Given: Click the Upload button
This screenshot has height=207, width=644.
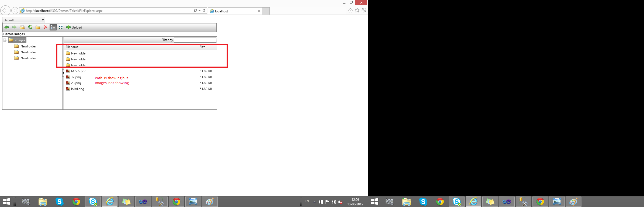Looking at the screenshot, I should pos(74,27).
